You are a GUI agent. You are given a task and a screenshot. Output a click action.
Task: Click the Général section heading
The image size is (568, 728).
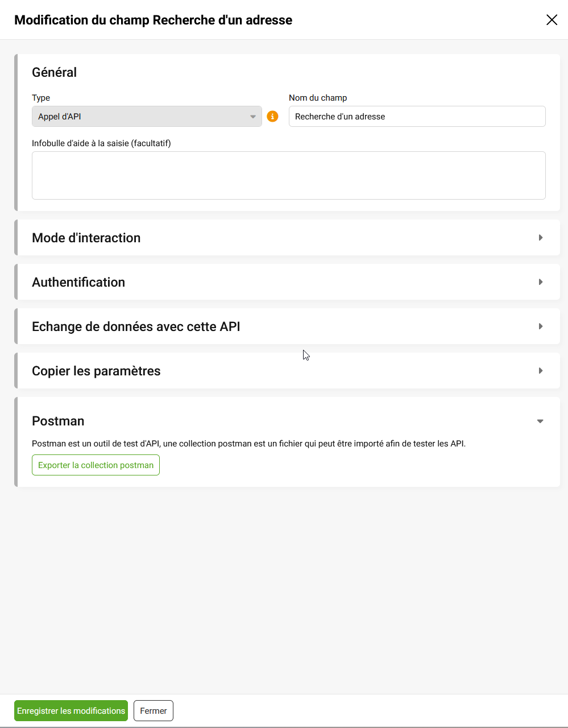pyautogui.click(x=54, y=72)
